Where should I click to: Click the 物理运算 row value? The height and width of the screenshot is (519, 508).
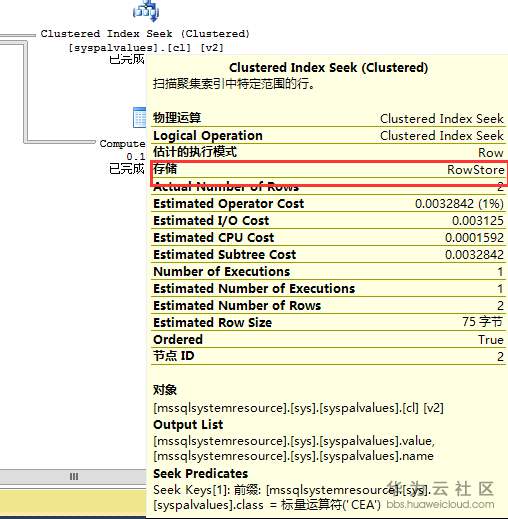click(442, 119)
